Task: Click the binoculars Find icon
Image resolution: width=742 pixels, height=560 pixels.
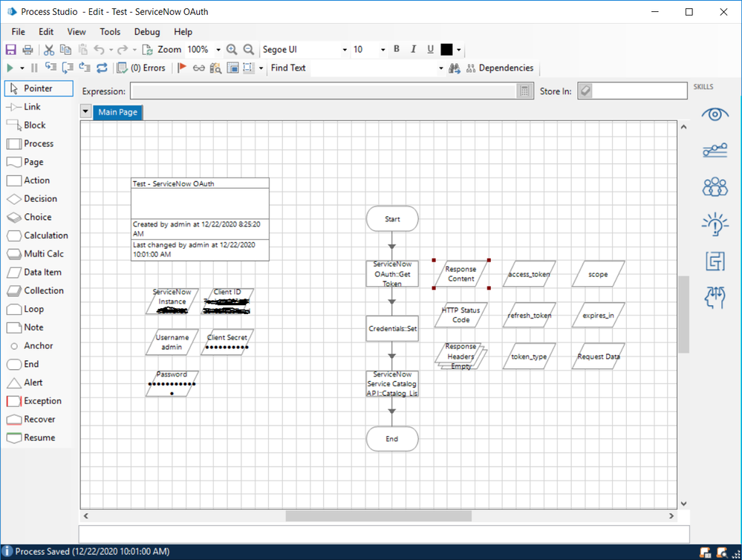Action: (455, 68)
